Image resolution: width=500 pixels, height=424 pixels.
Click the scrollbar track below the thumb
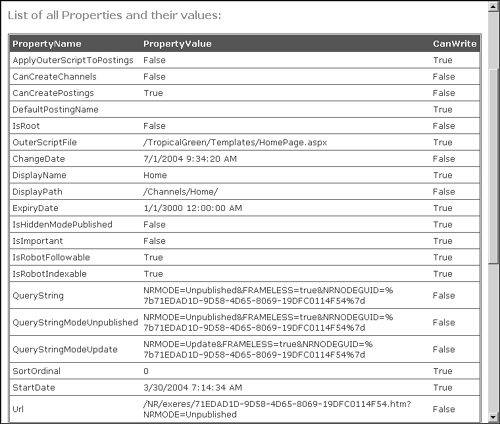click(x=493, y=338)
